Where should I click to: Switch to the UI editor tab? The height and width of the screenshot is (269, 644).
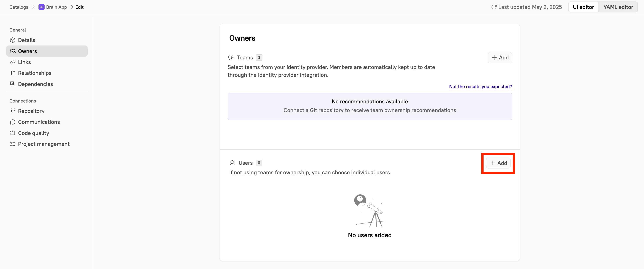[583, 7]
